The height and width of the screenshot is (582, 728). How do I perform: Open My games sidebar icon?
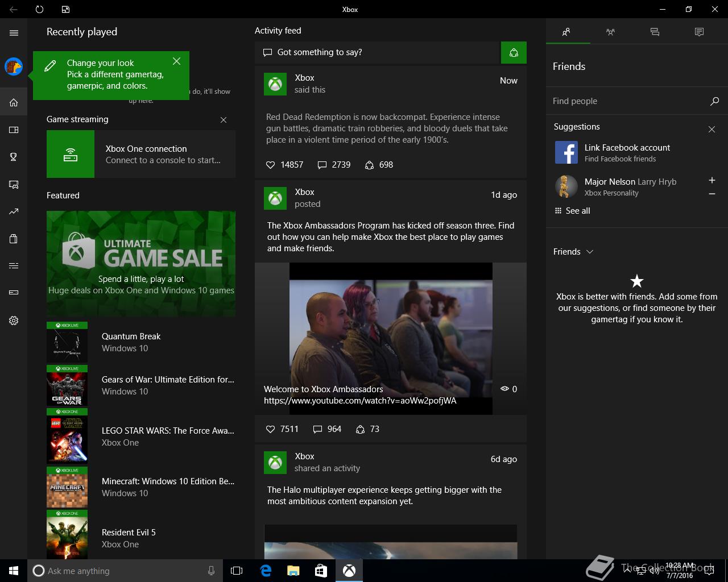[14, 130]
